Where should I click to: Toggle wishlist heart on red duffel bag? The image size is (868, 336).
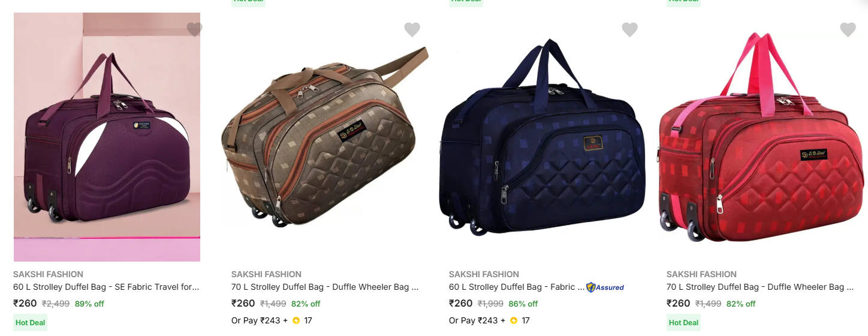pos(848,29)
